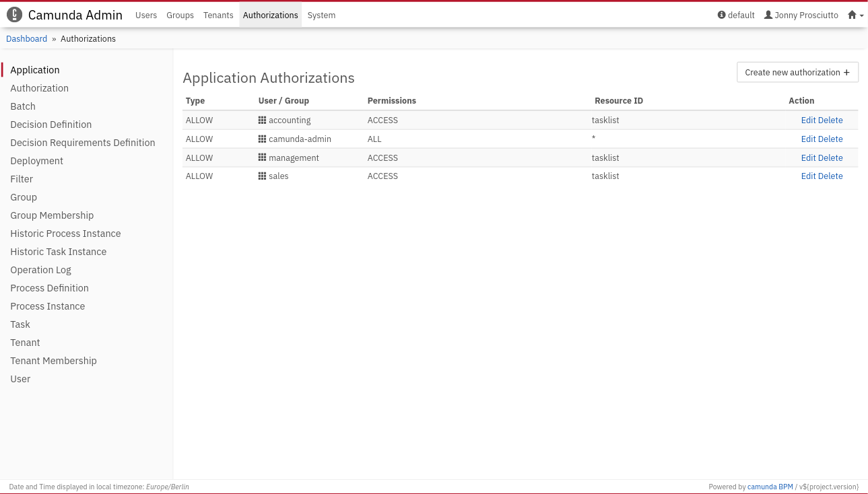Select Historic Process Instance sidebar item

pyautogui.click(x=65, y=234)
